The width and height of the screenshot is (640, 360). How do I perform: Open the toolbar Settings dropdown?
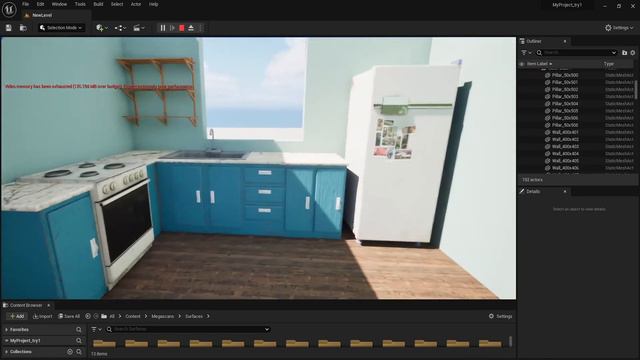pyautogui.click(x=619, y=28)
